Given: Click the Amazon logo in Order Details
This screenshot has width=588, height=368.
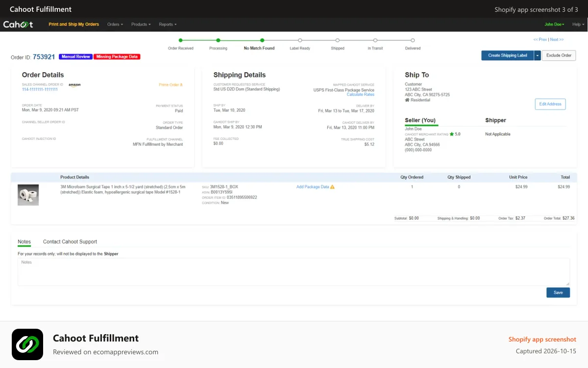Looking at the screenshot, I should coord(74,85).
